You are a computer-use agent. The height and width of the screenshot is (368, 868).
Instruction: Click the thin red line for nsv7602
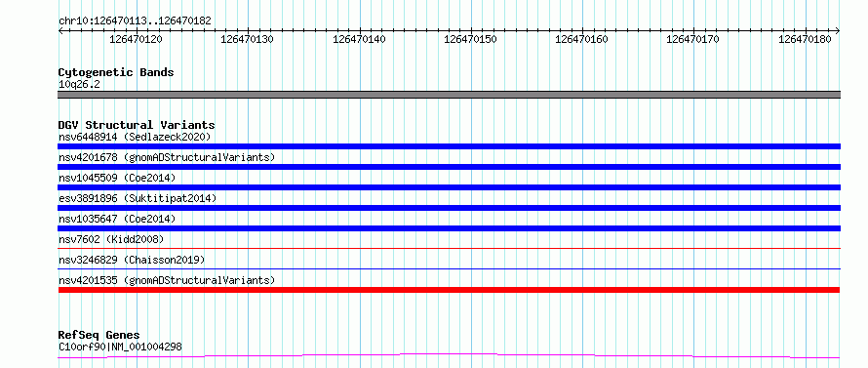pos(449,248)
